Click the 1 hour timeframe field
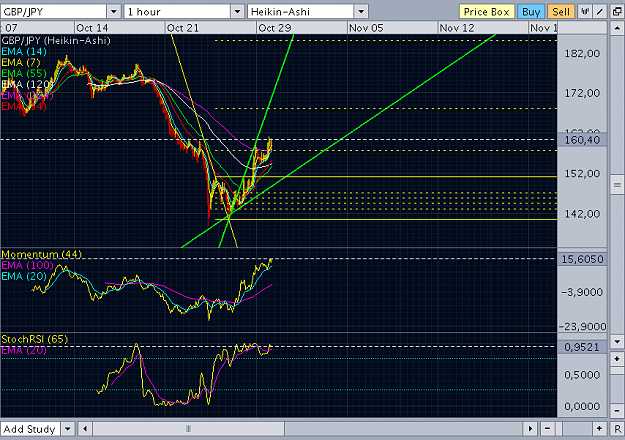 tap(177, 12)
